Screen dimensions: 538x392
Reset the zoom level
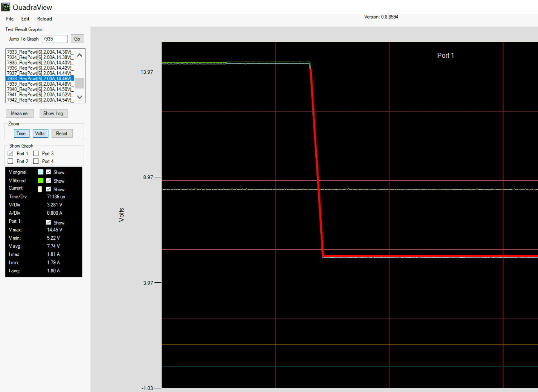(x=62, y=133)
